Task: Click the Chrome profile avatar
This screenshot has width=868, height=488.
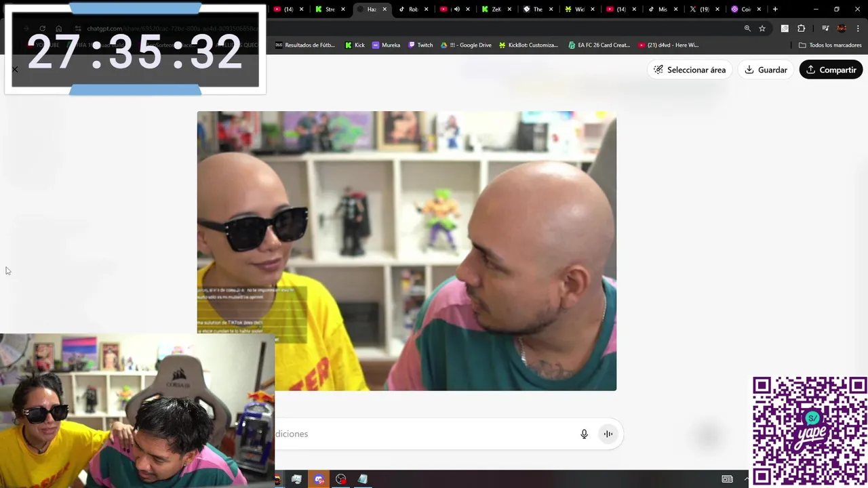Action: [x=842, y=28]
